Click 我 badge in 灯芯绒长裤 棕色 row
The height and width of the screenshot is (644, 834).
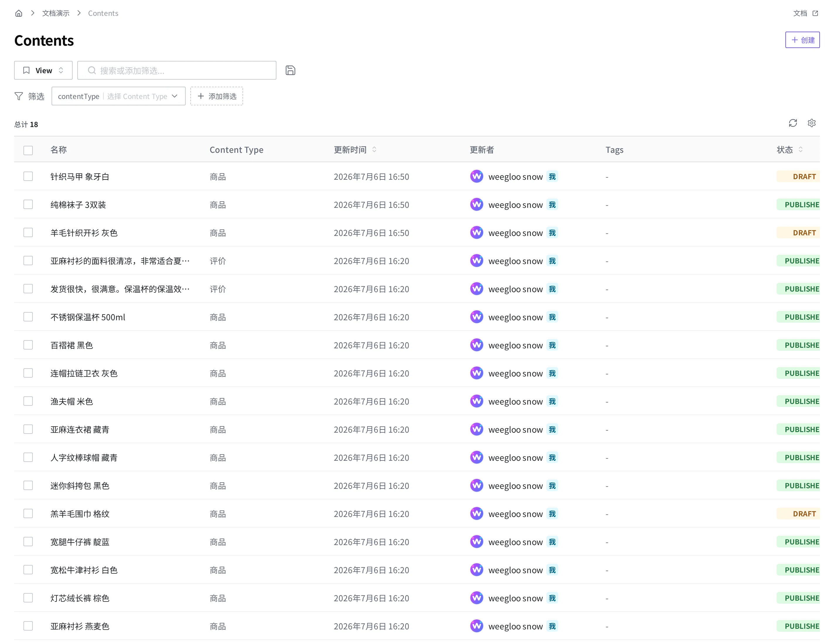click(x=552, y=598)
